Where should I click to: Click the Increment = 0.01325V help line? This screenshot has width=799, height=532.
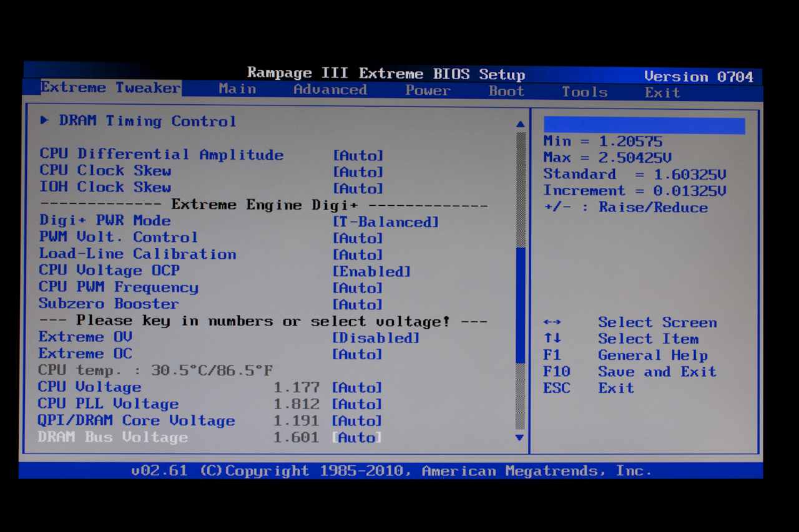point(635,191)
